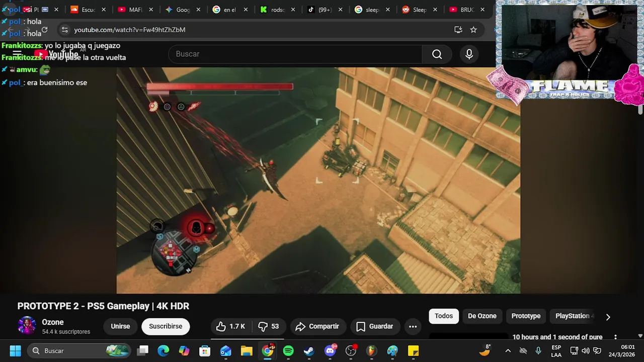Viewport: 644px width, 362px height.
Task: Switch to the Reddit Sleep tab
Action: click(x=420, y=10)
